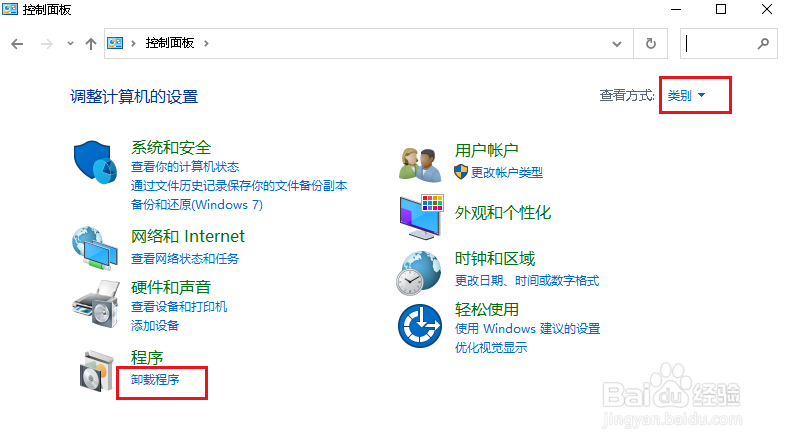Open 查看设备和打印机 link
Viewport: 785px width, 447px height.
[179, 306]
